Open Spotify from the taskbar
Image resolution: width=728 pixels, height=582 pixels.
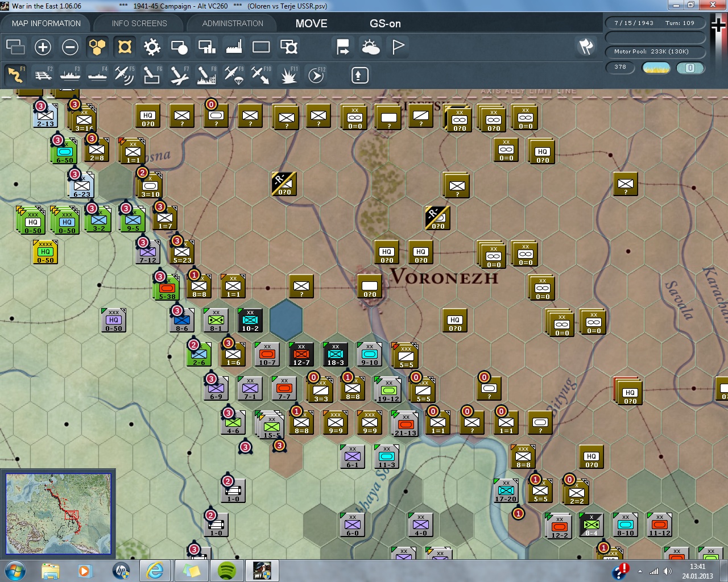click(227, 571)
